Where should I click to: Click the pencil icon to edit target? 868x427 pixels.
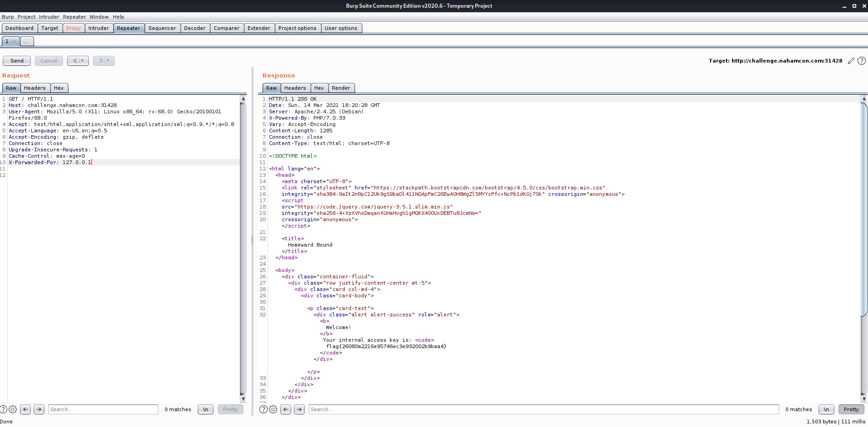(x=851, y=61)
